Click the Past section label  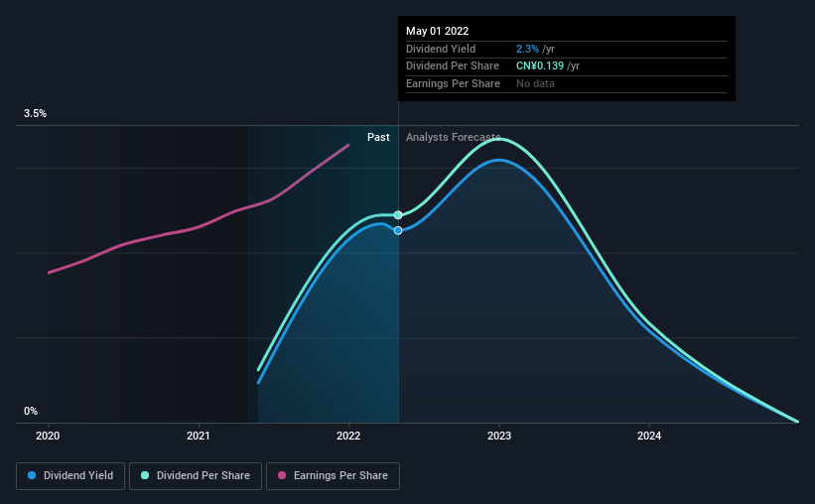(378, 137)
